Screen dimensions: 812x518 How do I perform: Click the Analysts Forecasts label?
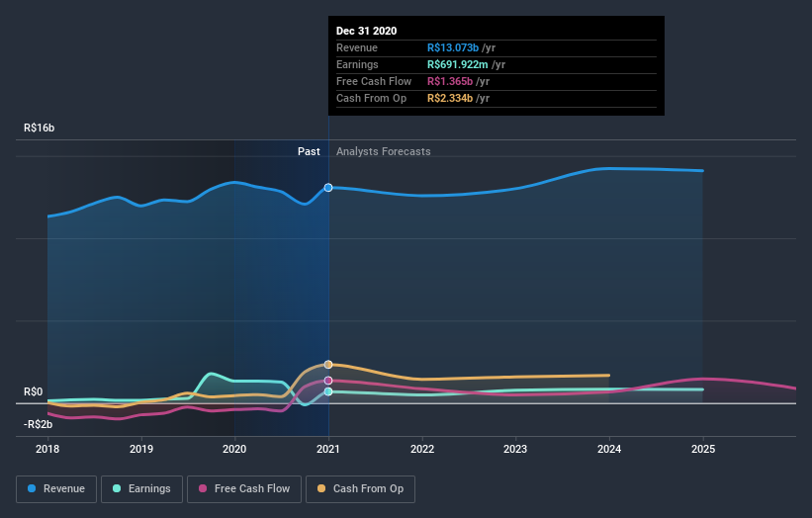(383, 151)
